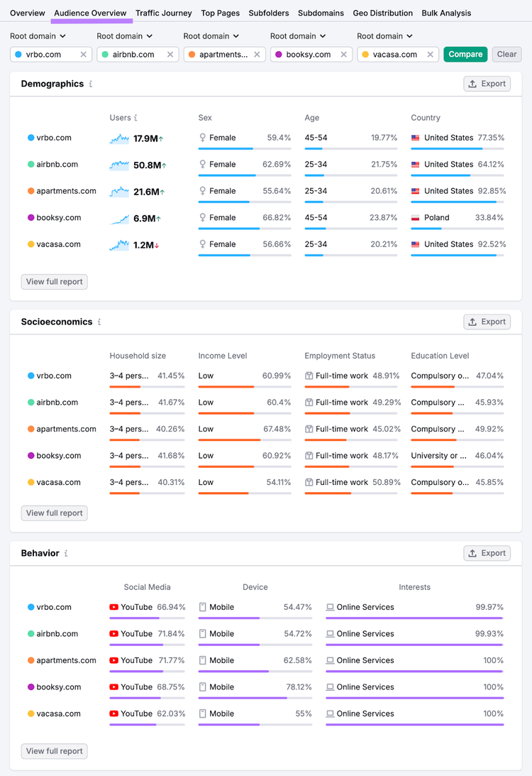
Task: Click laptop icon in vacasa.com interests cell
Action: click(x=330, y=714)
